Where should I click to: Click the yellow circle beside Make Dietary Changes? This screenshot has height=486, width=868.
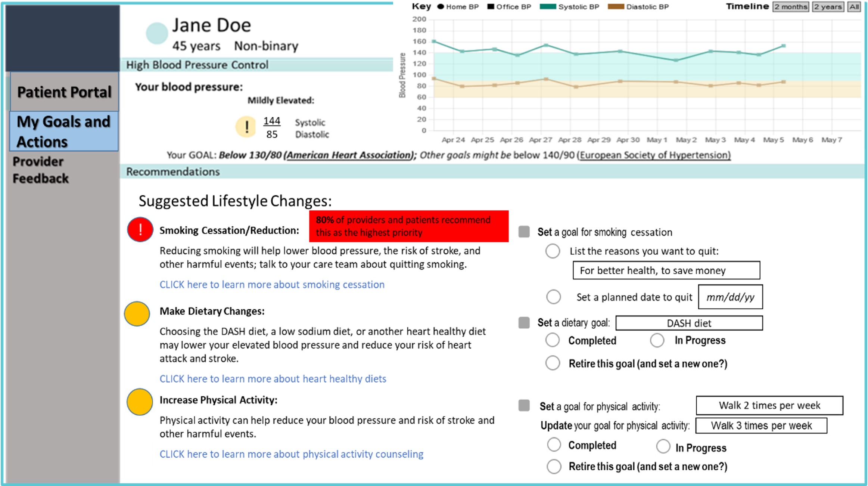coord(137,314)
